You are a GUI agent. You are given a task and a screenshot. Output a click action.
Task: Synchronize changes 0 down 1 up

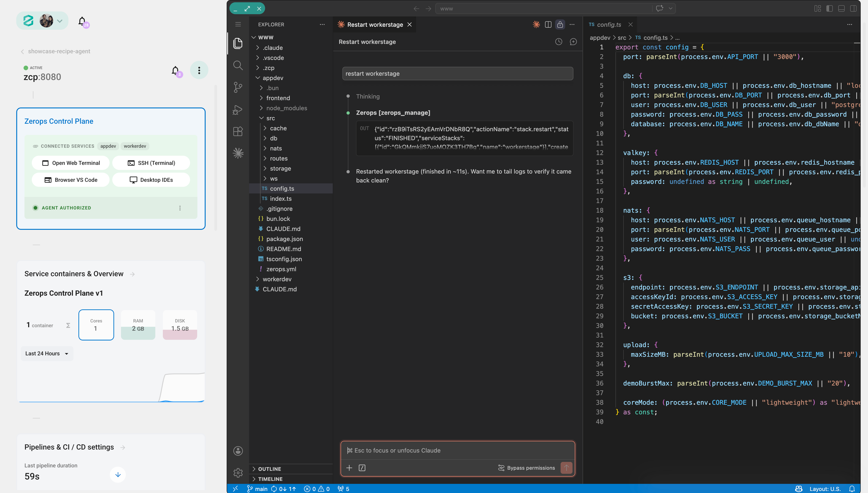(283, 489)
